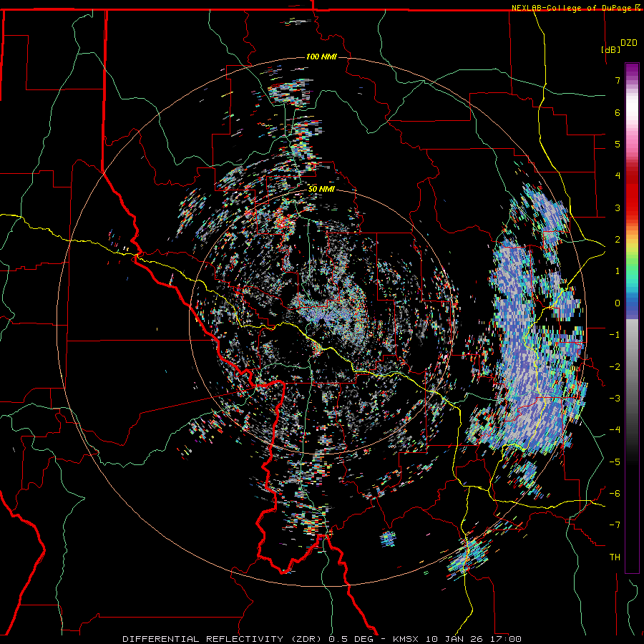Screen dimensions: 644x644
Task: Click the -3 value on color scale
Action: (x=615, y=399)
